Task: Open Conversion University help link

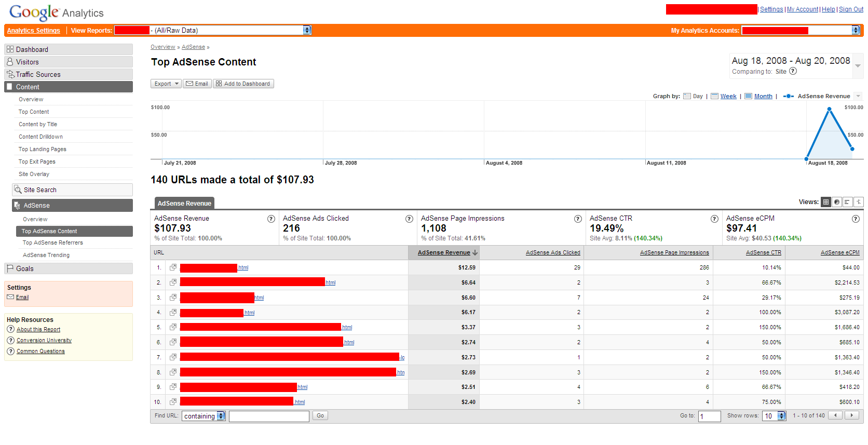Action: click(x=44, y=340)
